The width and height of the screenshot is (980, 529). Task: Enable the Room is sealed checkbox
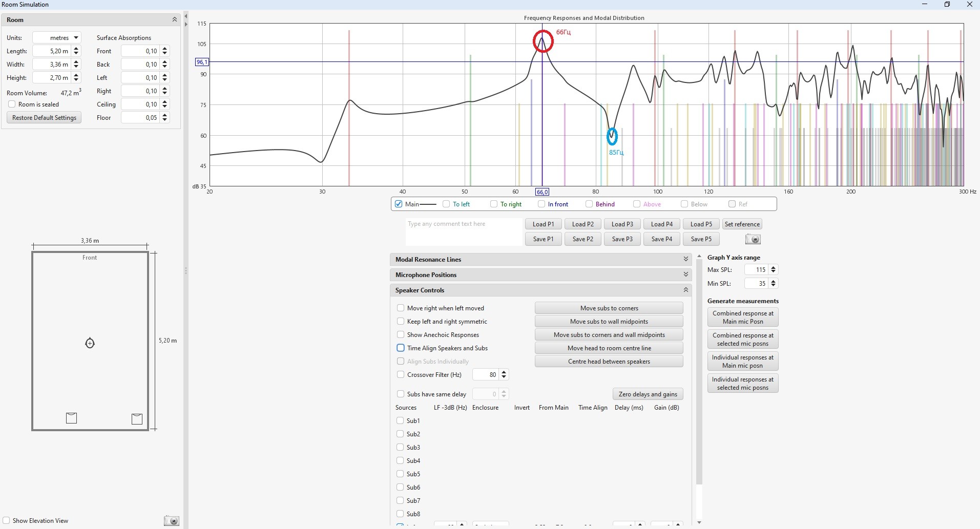click(x=12, y=104)
